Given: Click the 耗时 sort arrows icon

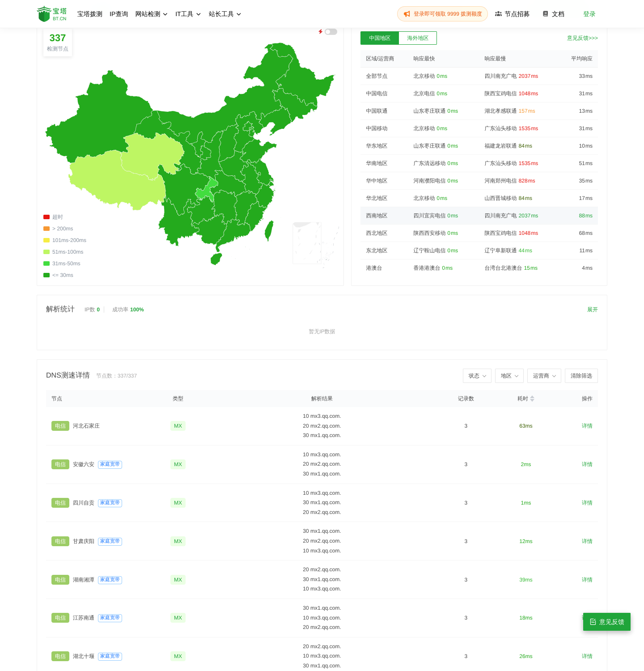Looking at the screenshot, I should pyautogui.click(x=532, y=399).
